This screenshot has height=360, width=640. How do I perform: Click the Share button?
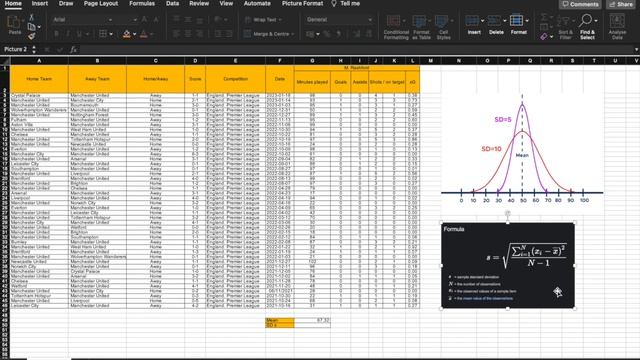click(620, 4)
